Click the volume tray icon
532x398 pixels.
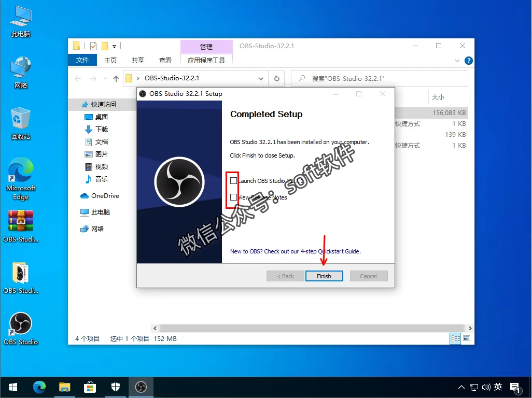pos(486,387)
